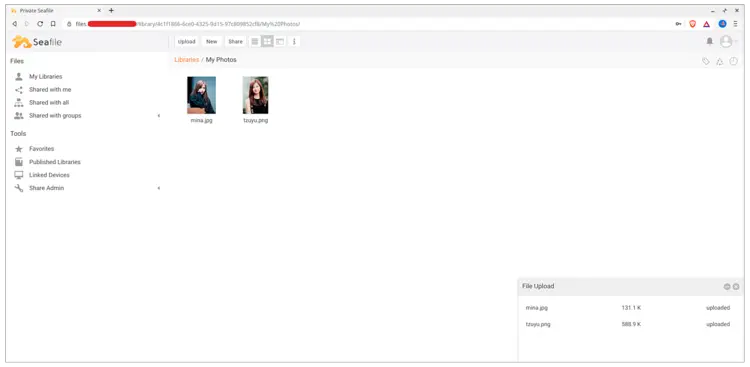Open the browser main menu

[736, 23]
